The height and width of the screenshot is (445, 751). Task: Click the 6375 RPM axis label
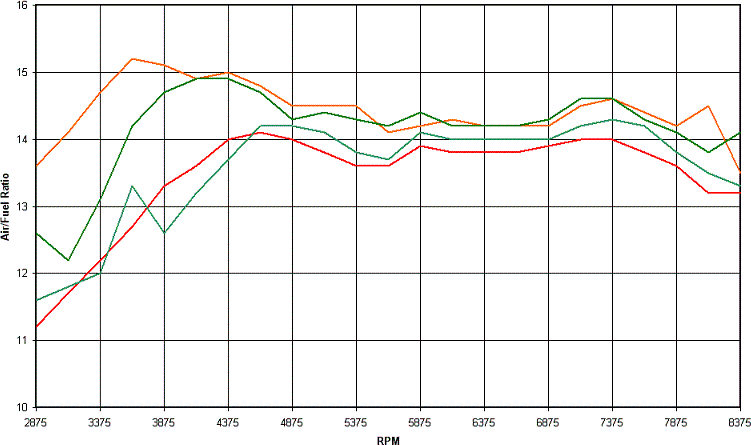pyautogui.click(x=485, y=421)
